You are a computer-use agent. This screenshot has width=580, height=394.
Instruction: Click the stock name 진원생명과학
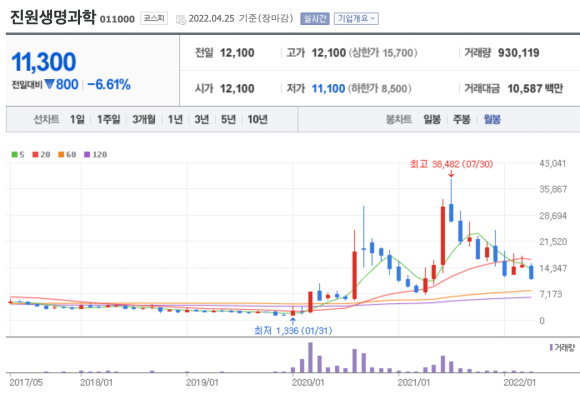click(x=53, y=17)
